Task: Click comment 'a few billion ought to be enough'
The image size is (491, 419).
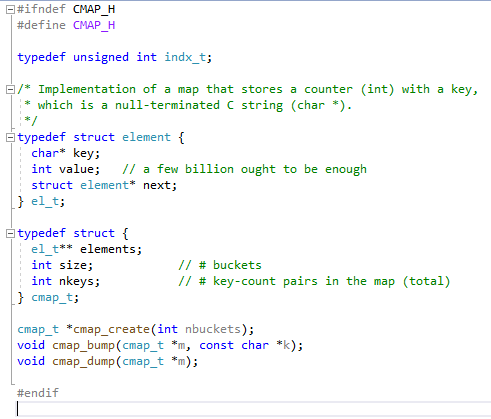Action: [x=244, y=169]
